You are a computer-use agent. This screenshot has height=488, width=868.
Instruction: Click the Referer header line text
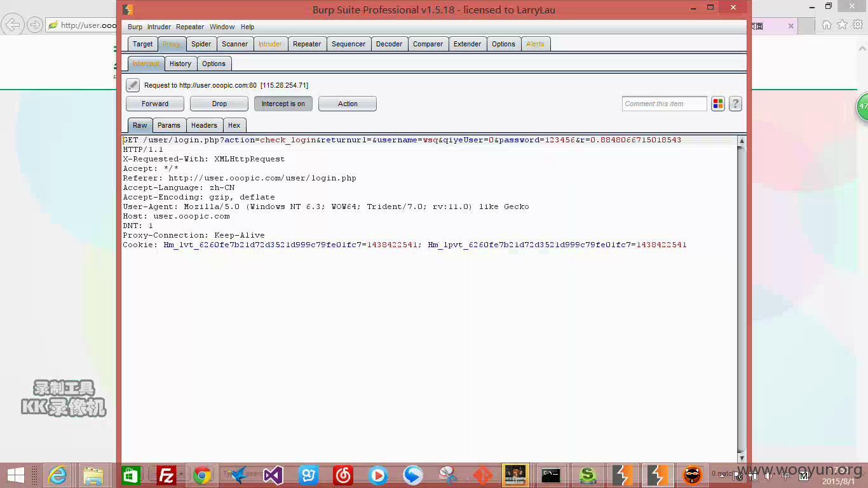pos(240,178)
